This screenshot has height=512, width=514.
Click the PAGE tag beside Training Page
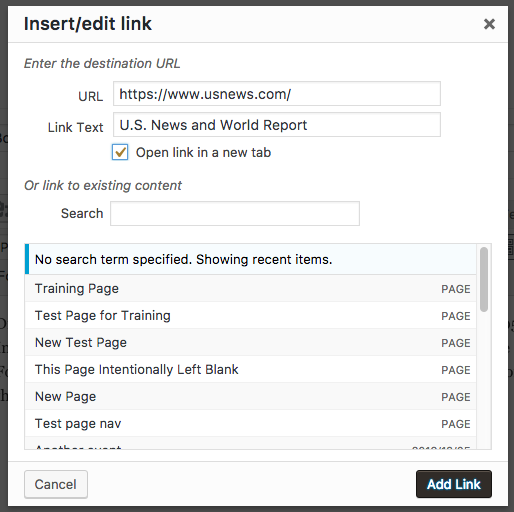456,289
